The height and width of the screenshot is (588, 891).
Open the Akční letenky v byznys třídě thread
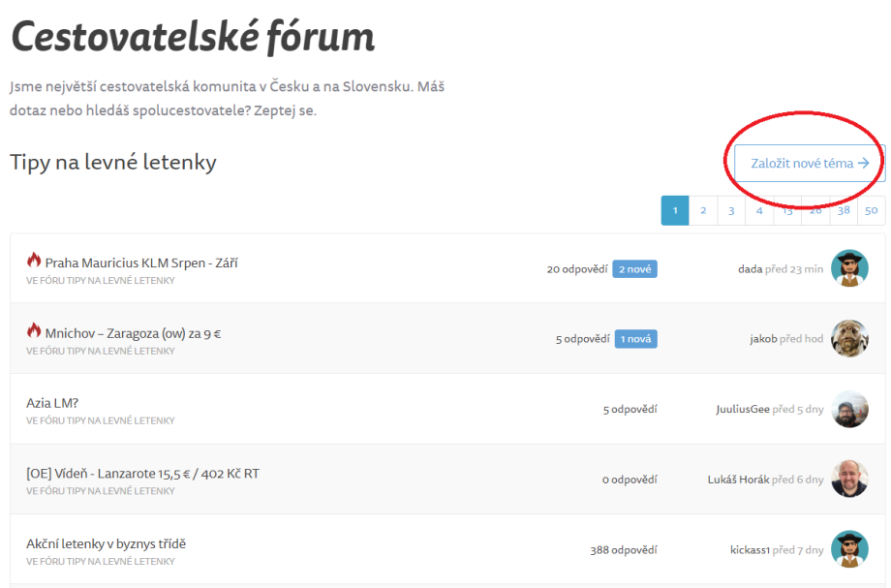(x=106, y=543)
